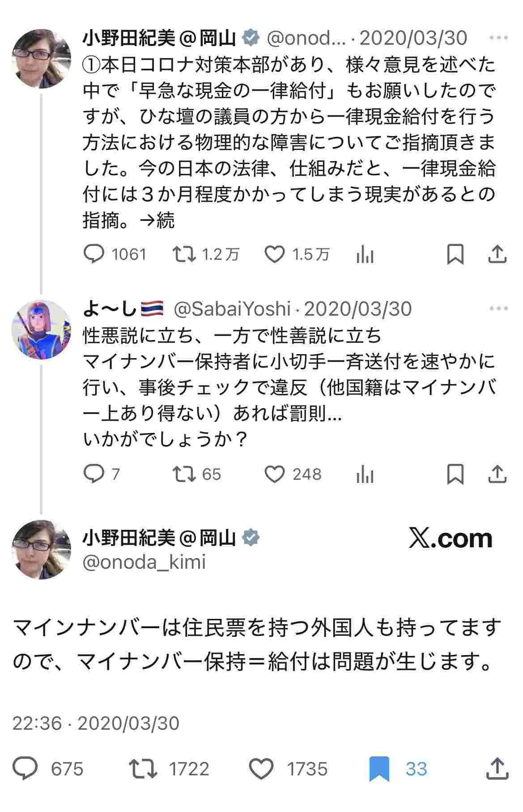Open more options for SabaiYoshi's tweet
Image resolution: width=523 pixels, height=812 pixels.
coord(498,309)
